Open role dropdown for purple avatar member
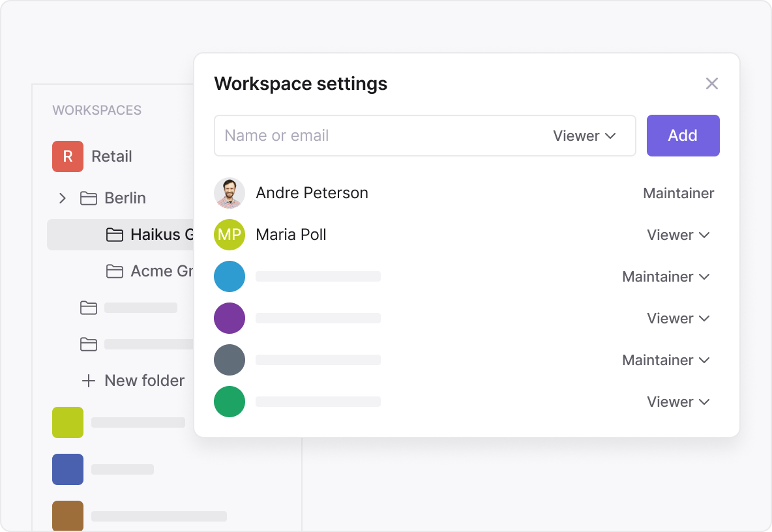The height and width of the screenshot is (532, 772). click(678, 318)
